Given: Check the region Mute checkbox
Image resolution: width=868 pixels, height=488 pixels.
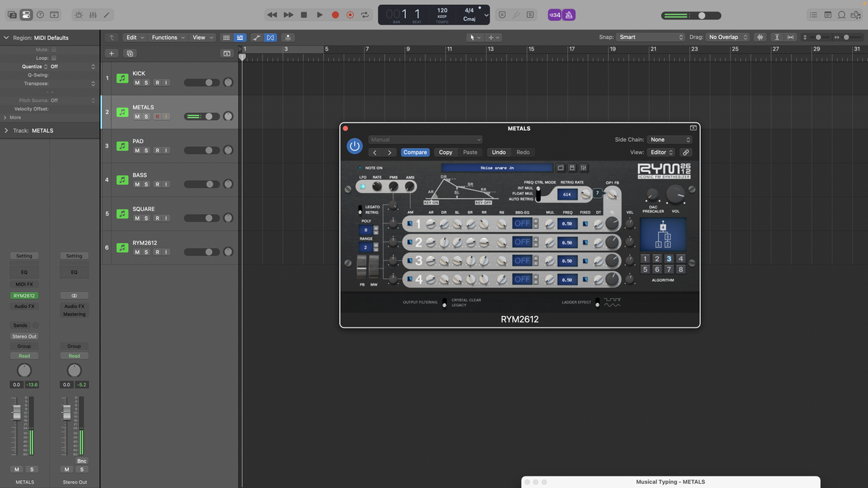Looking at the screenshot, I should (54, 50).
